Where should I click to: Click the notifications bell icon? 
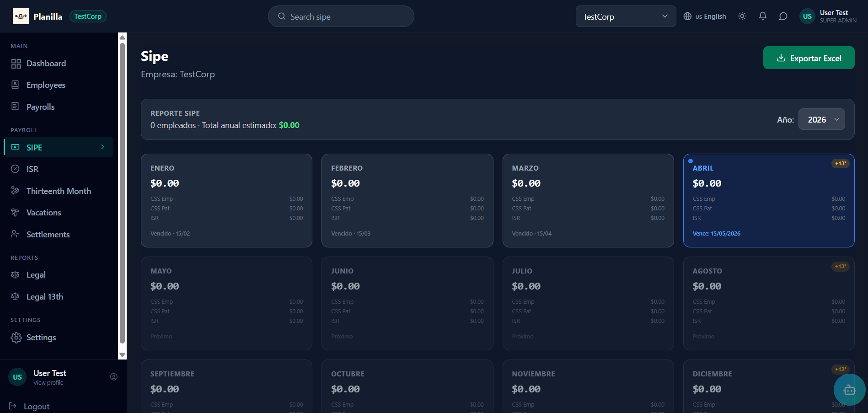coord(762,16)
